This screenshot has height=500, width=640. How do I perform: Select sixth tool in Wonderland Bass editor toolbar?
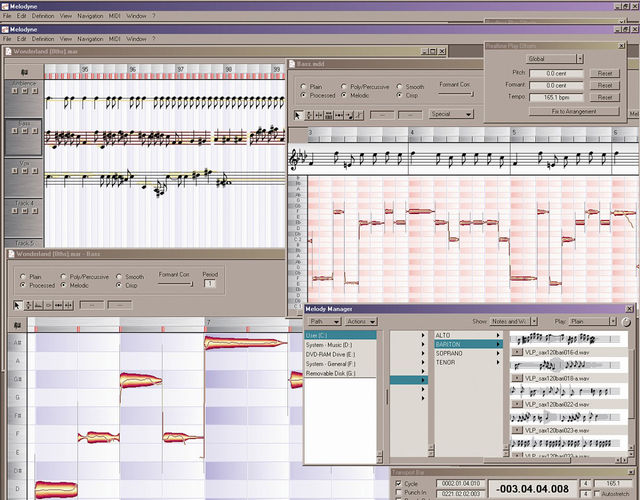click(68, 305)
